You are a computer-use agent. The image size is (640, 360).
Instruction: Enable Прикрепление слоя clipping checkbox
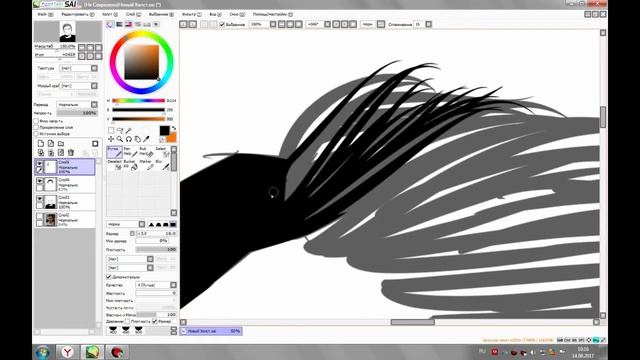click(x=36, y=127)
